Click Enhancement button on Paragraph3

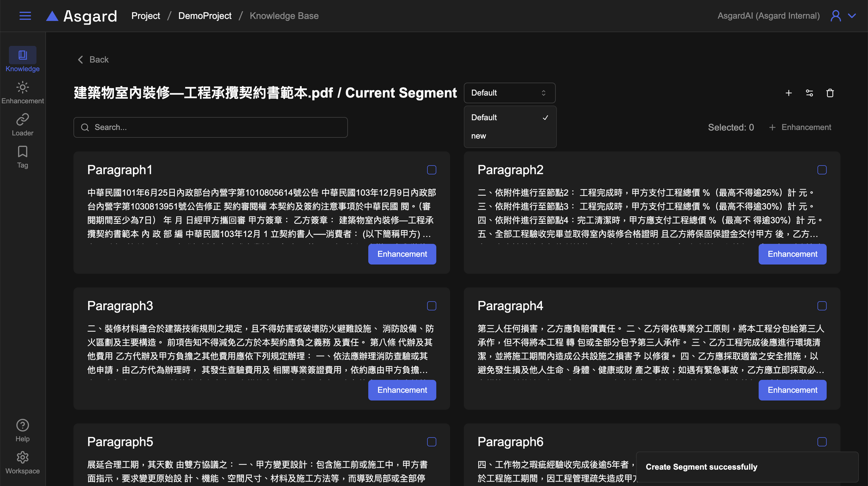pyautogui.click(x=402, y=390)
